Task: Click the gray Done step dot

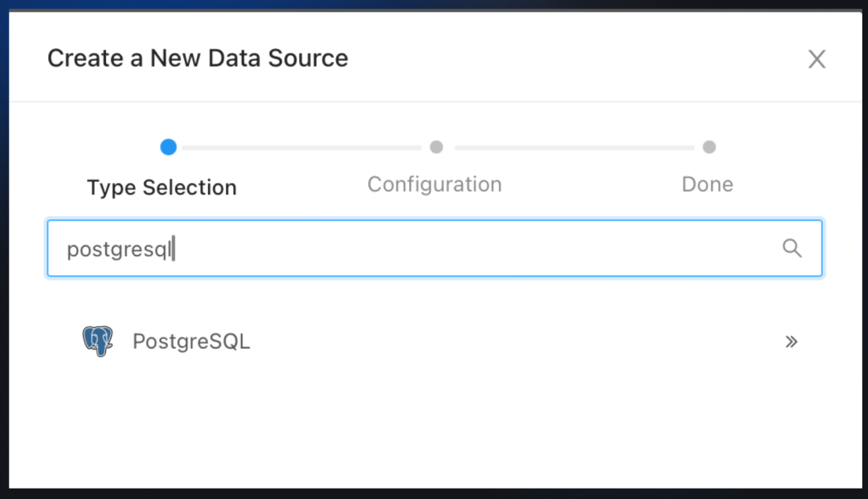Action: click(709, 147)
